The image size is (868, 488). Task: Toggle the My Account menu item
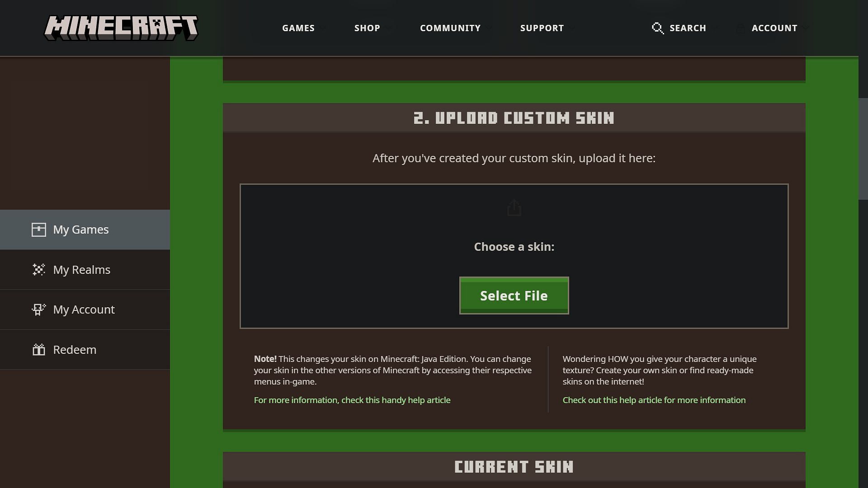[x=85, y=309]
